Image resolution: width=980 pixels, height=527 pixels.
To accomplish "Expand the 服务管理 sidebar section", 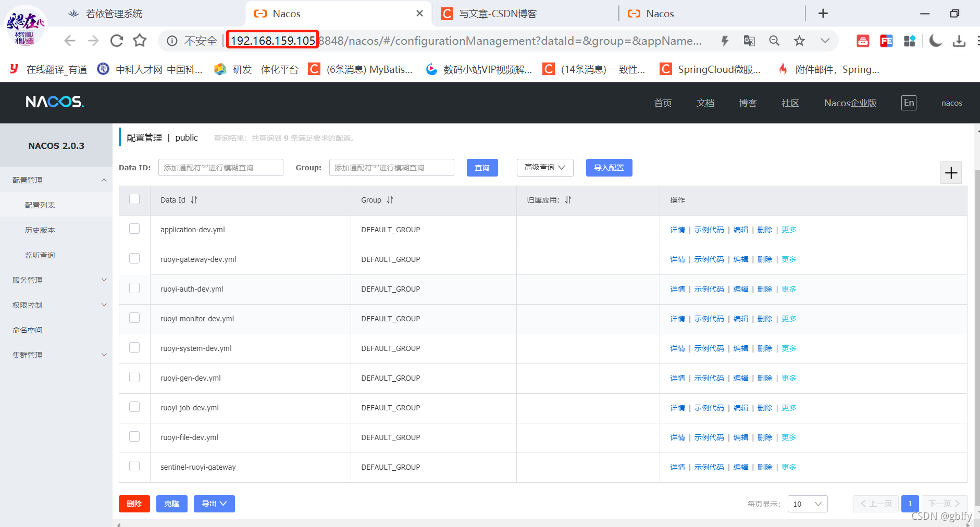I will point(56,280).
